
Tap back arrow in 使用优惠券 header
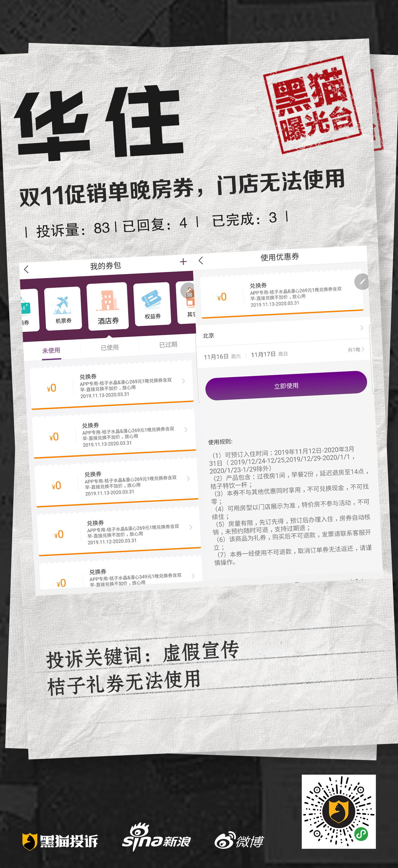(201, 260)
